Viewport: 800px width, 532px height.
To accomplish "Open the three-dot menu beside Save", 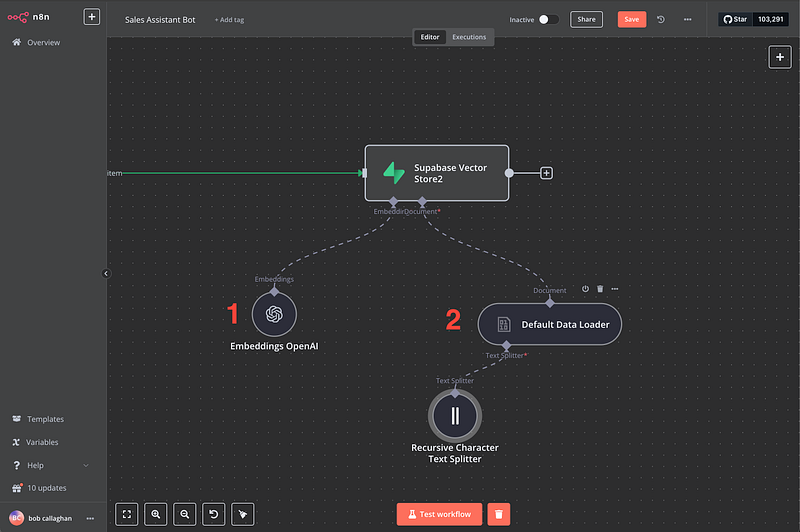I will 687,19.
